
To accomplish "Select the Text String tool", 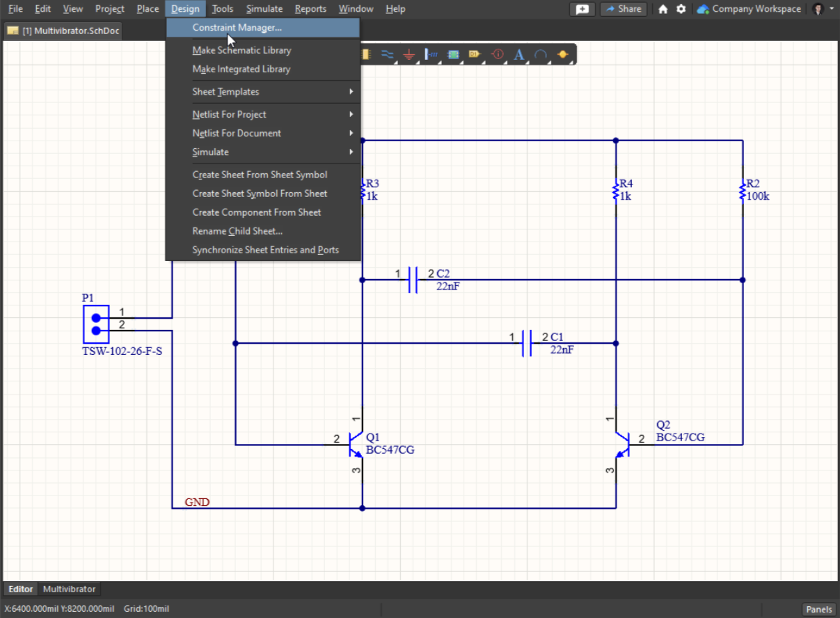I will pos(518,54).
